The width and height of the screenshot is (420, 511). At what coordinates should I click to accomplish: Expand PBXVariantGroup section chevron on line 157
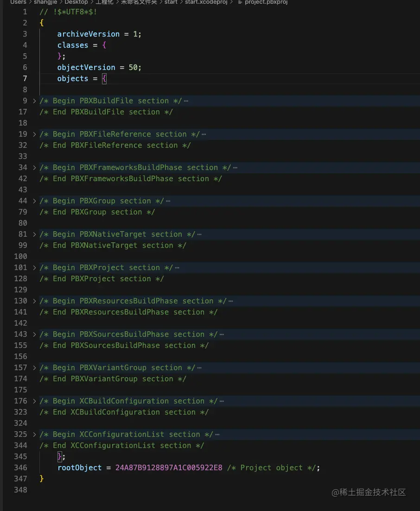click(34, 368)
